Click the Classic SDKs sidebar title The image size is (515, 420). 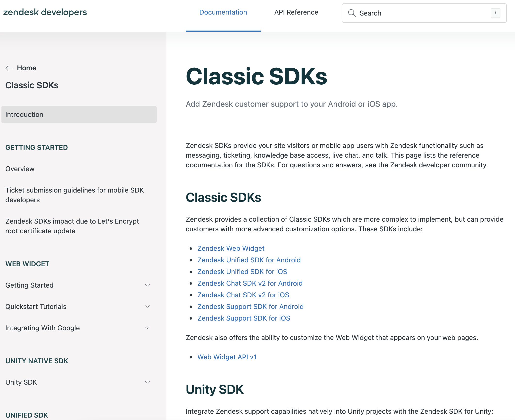32,85
